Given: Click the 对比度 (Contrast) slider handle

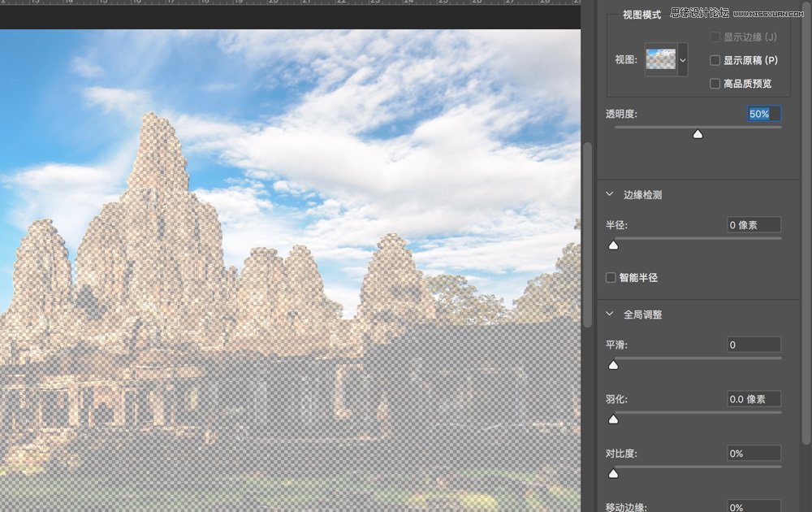Looking at the screenshot, I should point(613,473).
